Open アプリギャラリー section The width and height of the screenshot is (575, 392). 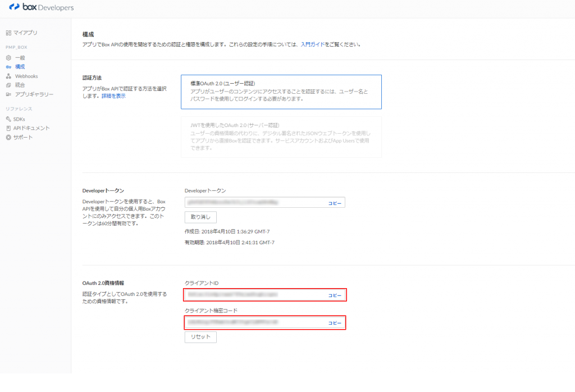(x=34, y=94)
